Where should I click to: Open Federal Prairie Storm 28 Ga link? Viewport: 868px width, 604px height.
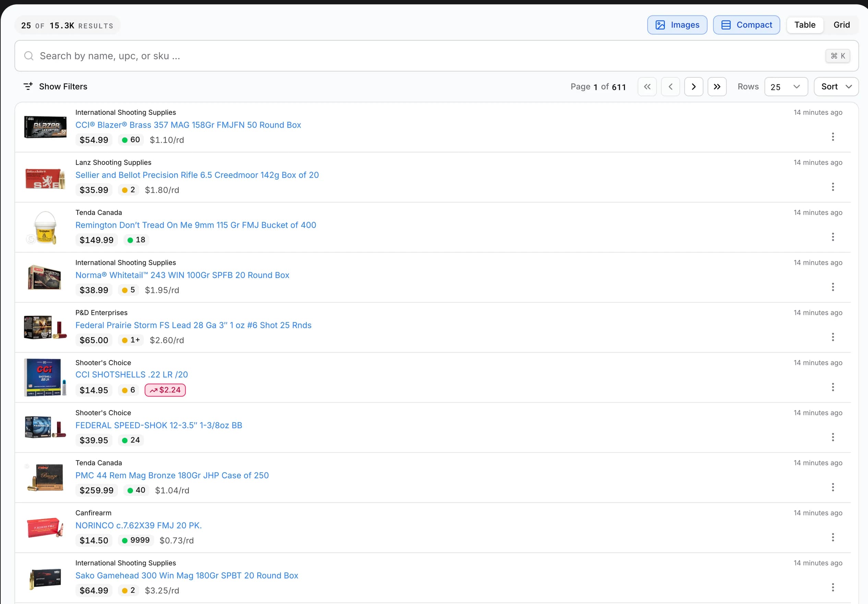coord(193,325)
